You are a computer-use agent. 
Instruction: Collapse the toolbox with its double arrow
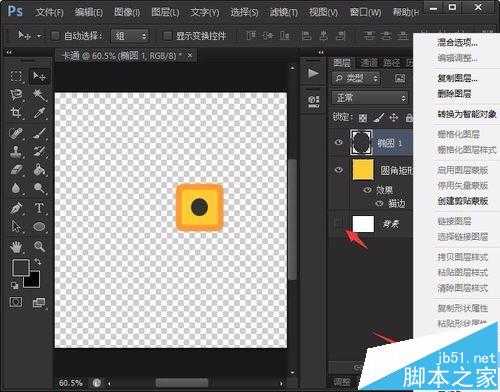pyautogui.click(x=9, y=52)
